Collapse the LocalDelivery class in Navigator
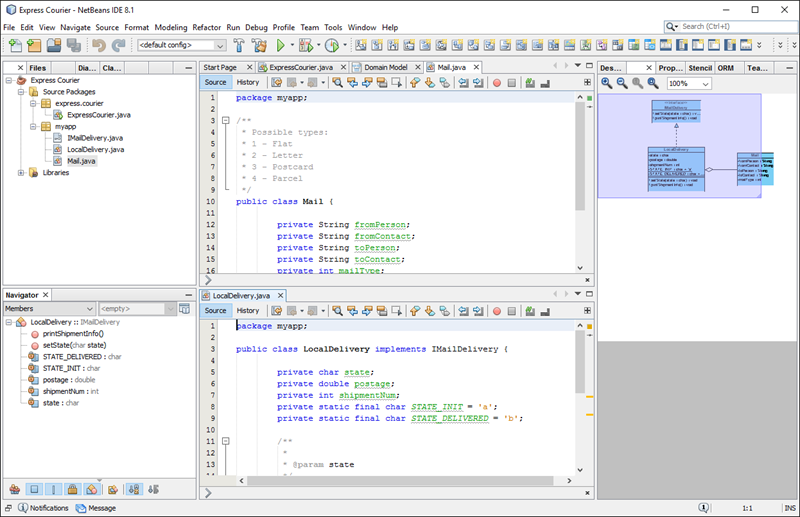Viewport: 800px width, 517px height. [x=9, y=322]
